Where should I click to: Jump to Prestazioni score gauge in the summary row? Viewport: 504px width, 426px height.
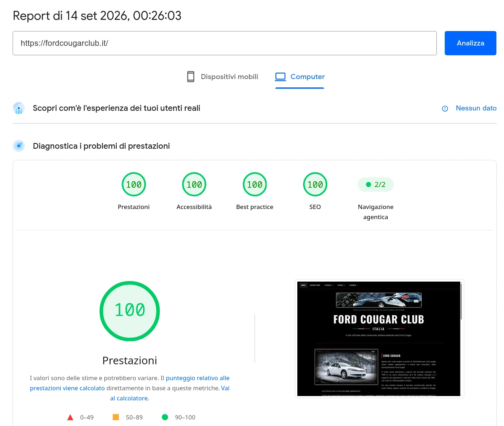[134, 184]
